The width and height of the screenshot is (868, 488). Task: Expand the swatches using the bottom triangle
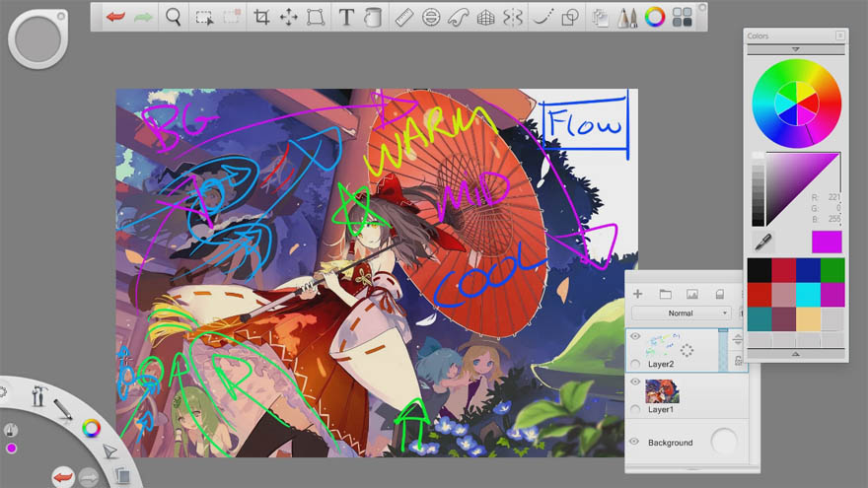tap(795, 354)
